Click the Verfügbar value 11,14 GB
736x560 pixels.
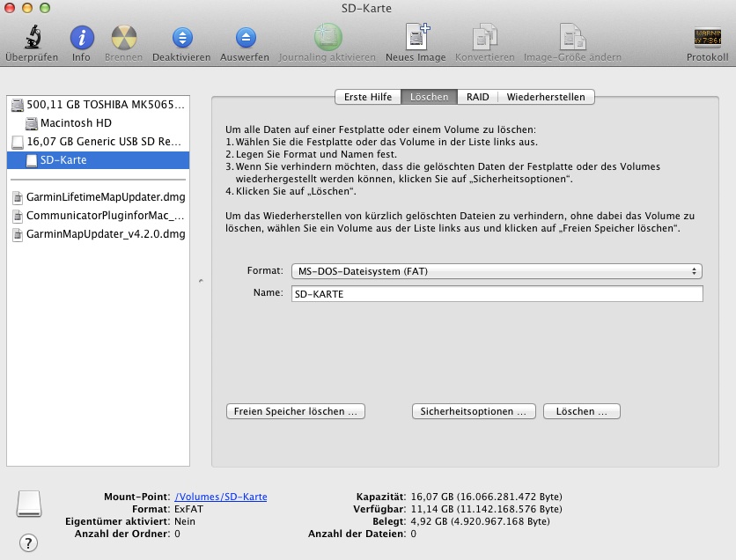[x=486, y=509]
